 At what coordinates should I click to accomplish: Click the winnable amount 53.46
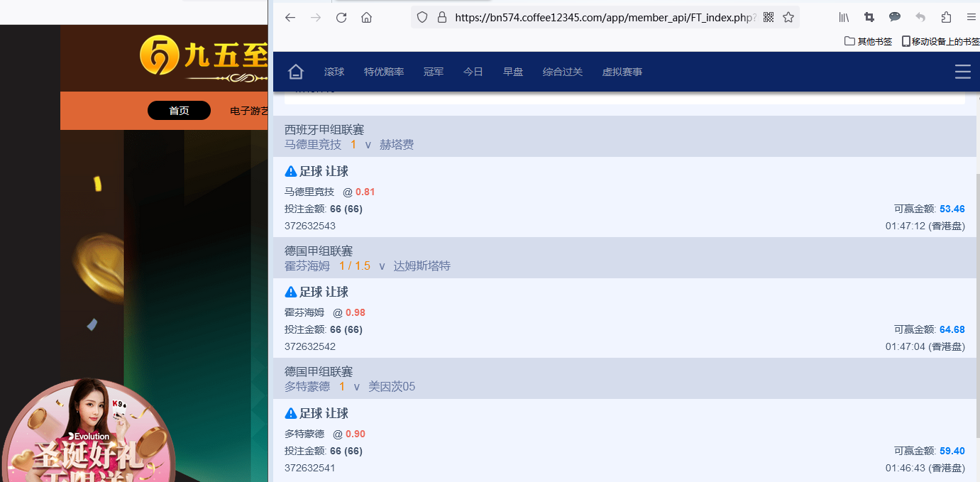click(x=952, y=209)
